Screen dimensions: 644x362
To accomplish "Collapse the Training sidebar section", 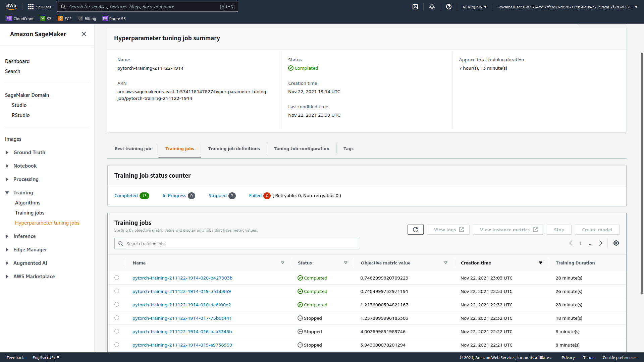I will pyautogui.click(x=7, y=193).
